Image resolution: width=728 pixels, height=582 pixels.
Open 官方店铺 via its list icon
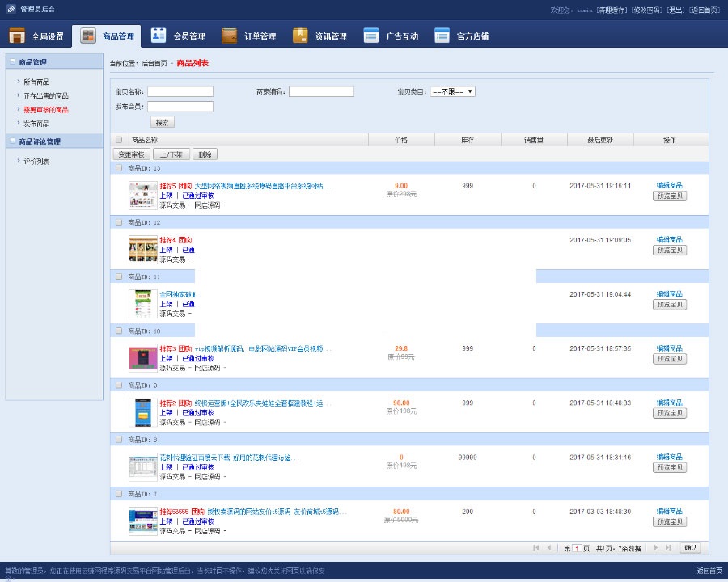tap(442, 36)
